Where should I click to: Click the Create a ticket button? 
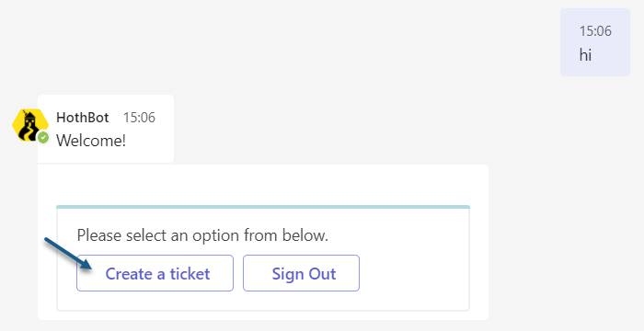pos(155,273)
